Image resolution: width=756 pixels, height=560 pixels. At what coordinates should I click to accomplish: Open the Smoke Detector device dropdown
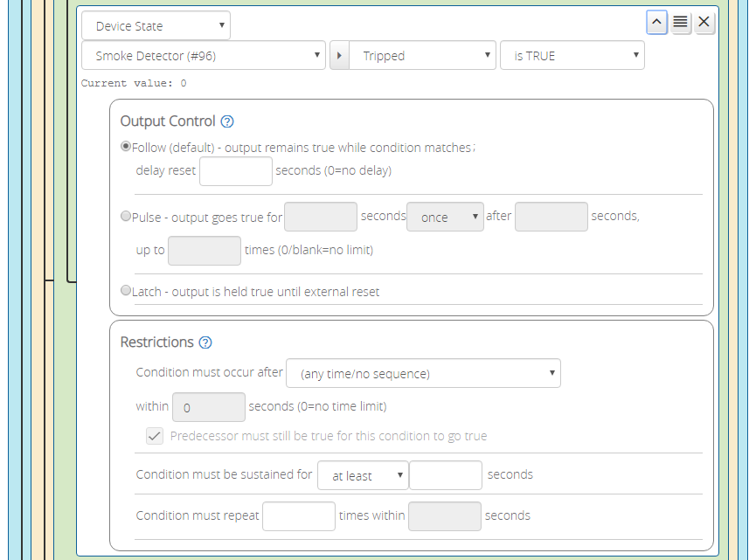[203, 54]
